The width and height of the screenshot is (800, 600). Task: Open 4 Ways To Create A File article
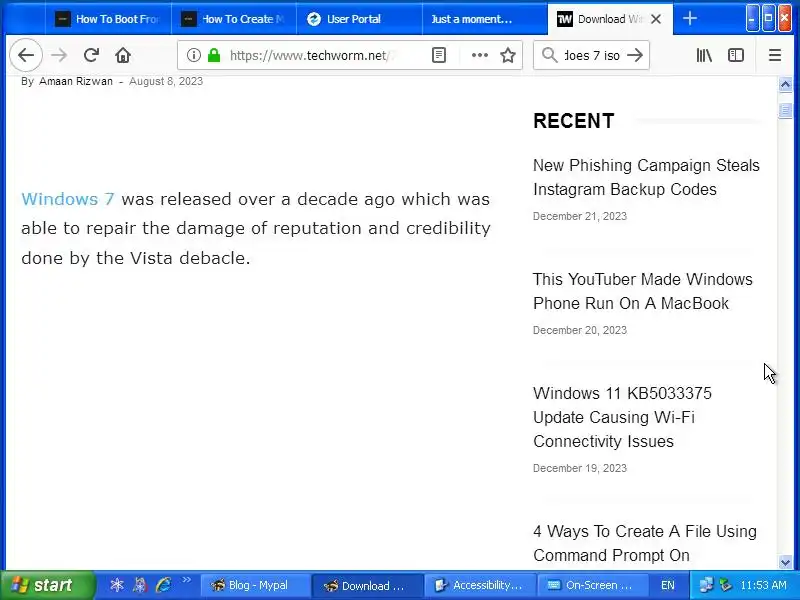pyautogui.click(x=644, y=543)
